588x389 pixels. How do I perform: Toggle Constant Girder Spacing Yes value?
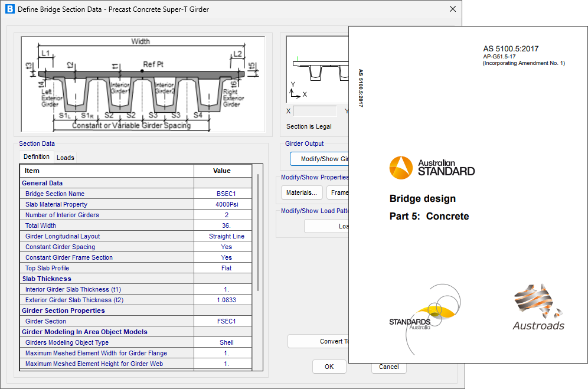226,247
